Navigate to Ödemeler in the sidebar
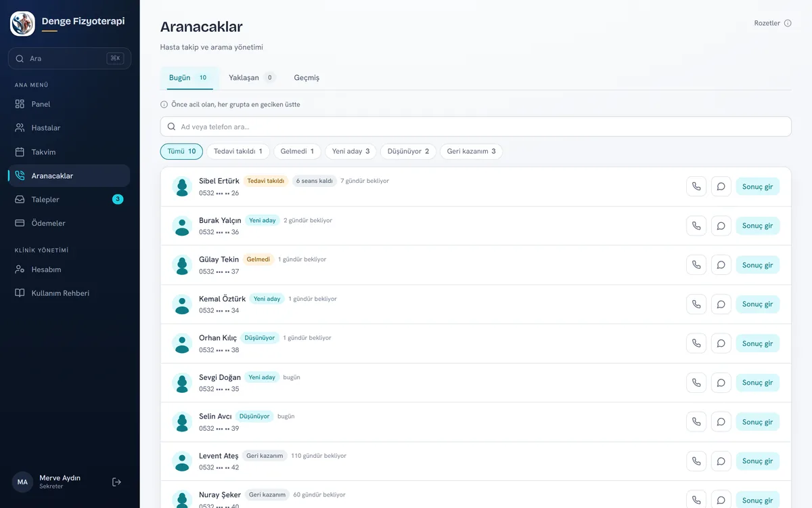Viewport: 812px width, 508px height. click(x=69, y=223)
